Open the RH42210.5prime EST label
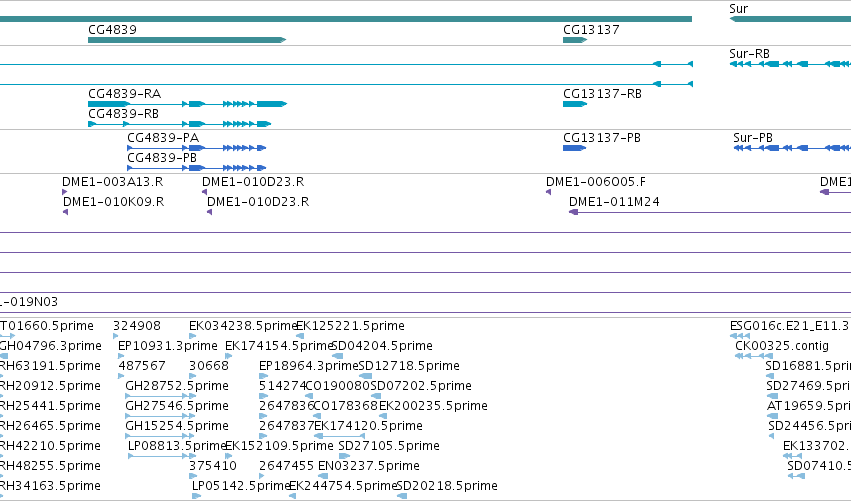The image size is (851, 501). click(50, 446)
